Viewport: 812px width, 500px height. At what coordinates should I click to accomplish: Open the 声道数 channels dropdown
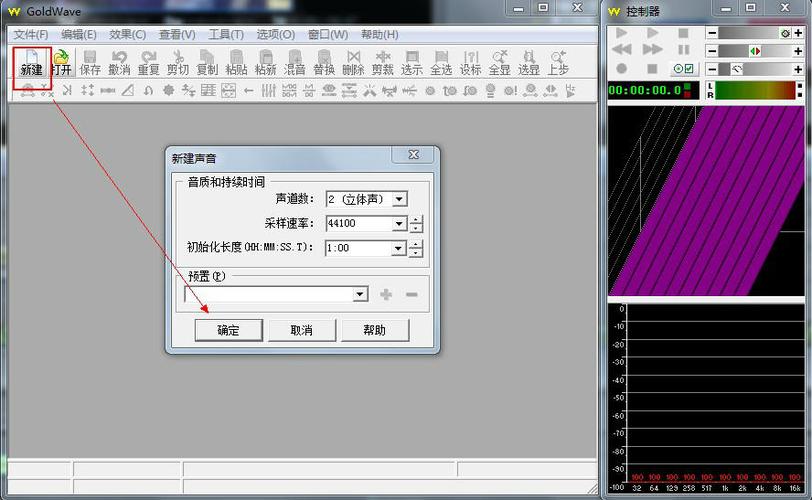pos(399,199)
